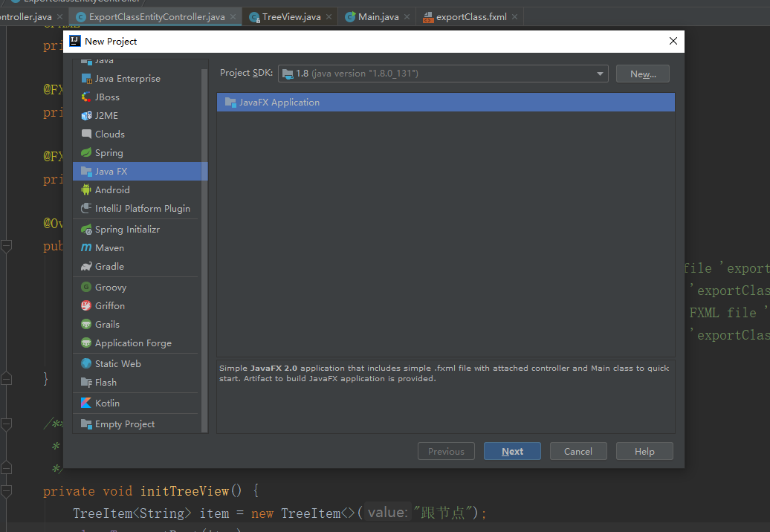Switch to the TreeView.java tab
Viewport: 770px width, 532px height.
coord(291,16)
